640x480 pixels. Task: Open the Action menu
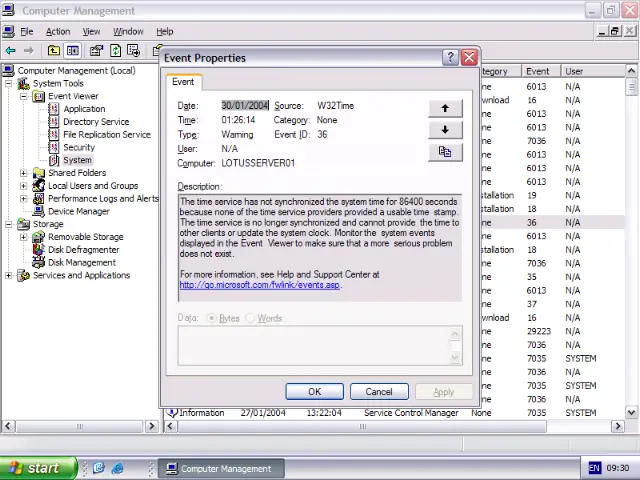click(x=58, y=31)
